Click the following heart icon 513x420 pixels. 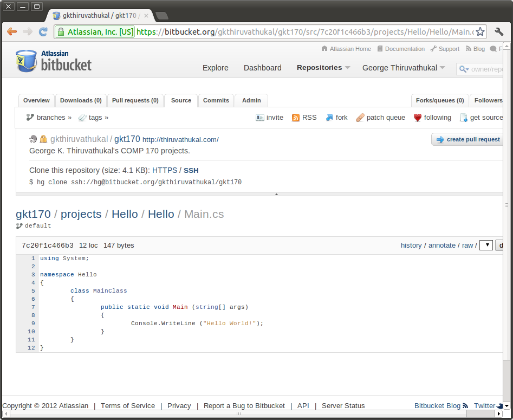[418, 118]
